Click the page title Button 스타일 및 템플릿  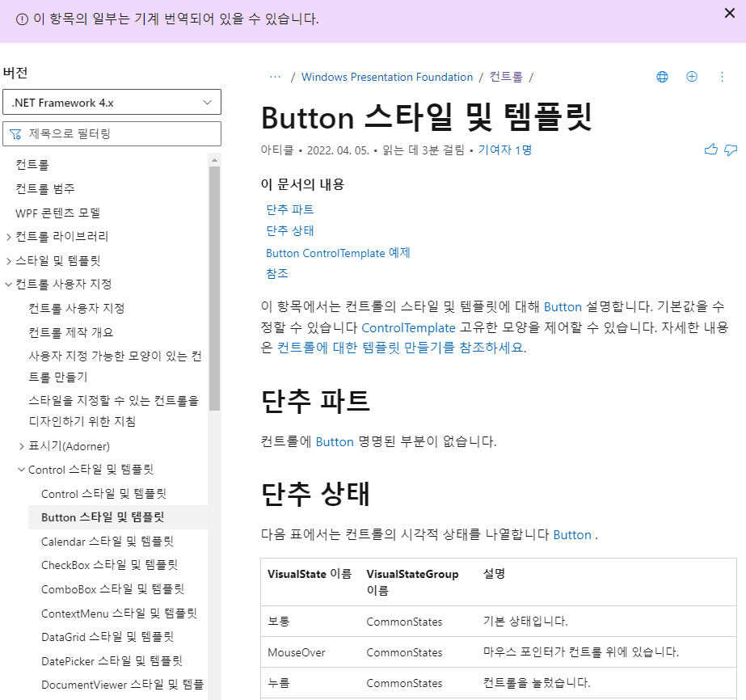[427, 117]
